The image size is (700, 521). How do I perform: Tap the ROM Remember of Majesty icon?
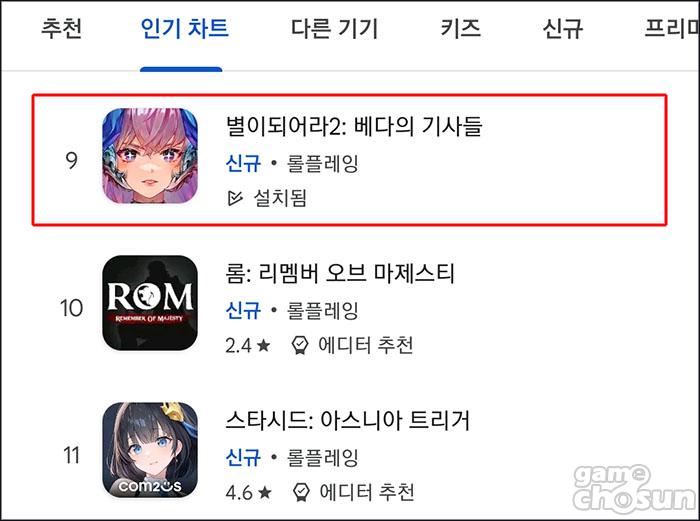pyautogui.click(x=150, y=303)
